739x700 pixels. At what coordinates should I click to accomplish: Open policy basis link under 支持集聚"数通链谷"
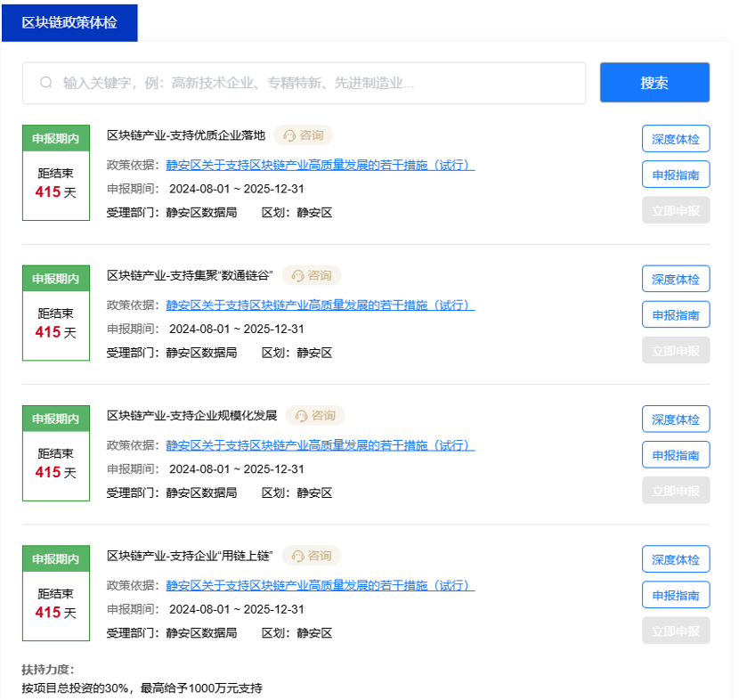click(x=320, y=305)
